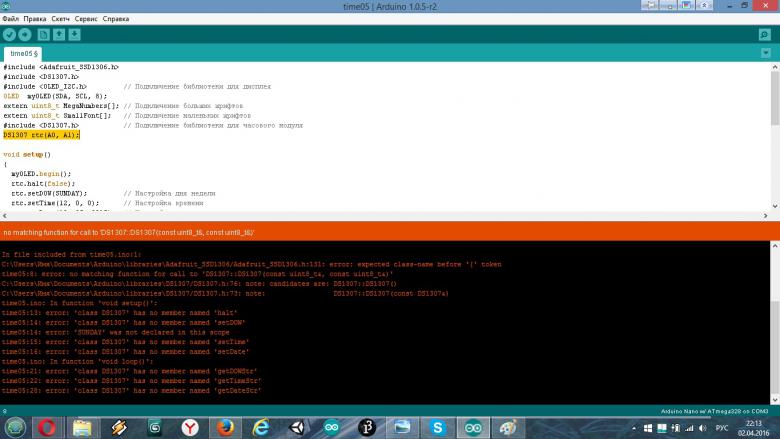Click the 'candidates are: DS1307::DS1307()' note line
The image size is (780, 439).
click(199, 283)
